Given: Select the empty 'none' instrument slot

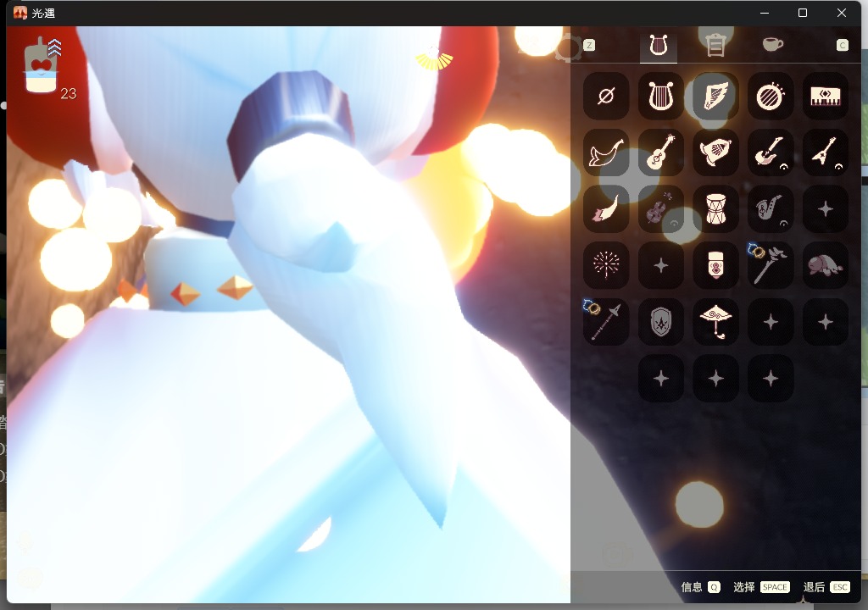Looking at the screenshot, I should (x=606, y=97).
